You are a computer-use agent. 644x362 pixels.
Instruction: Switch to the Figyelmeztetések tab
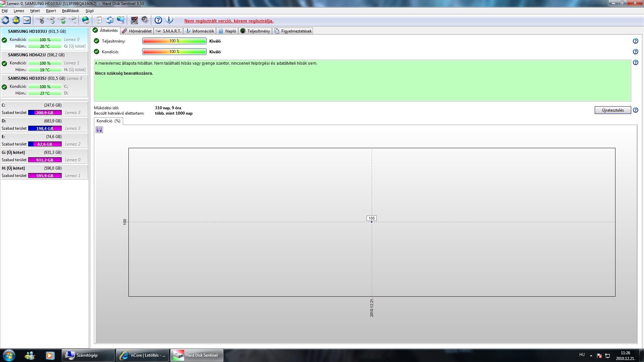[293, 31]
